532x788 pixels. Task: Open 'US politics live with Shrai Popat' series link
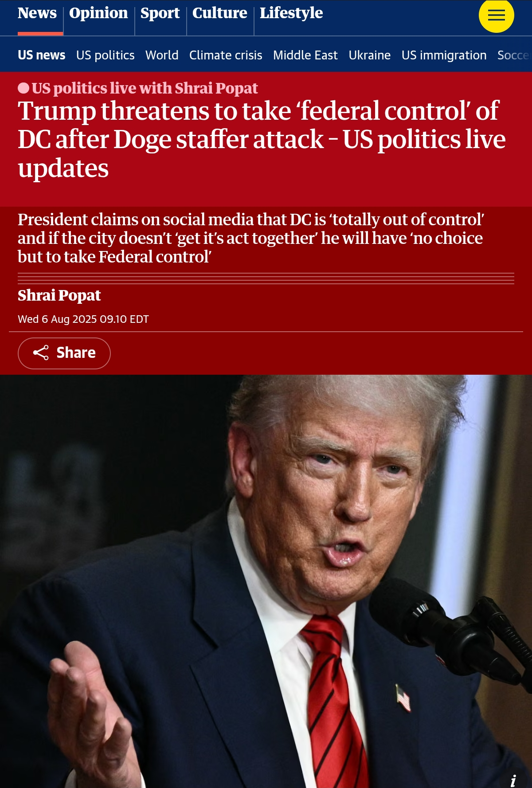pyautogui.click(x=145, y=88)
